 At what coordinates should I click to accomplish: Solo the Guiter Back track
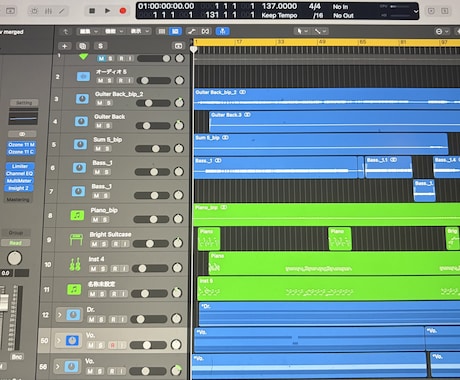(108, 126)
